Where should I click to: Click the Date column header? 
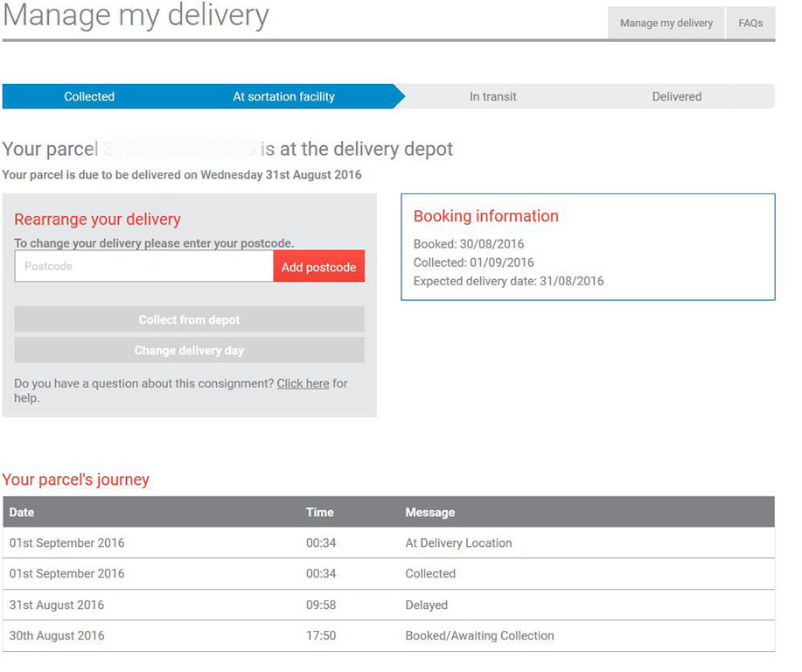22,513
